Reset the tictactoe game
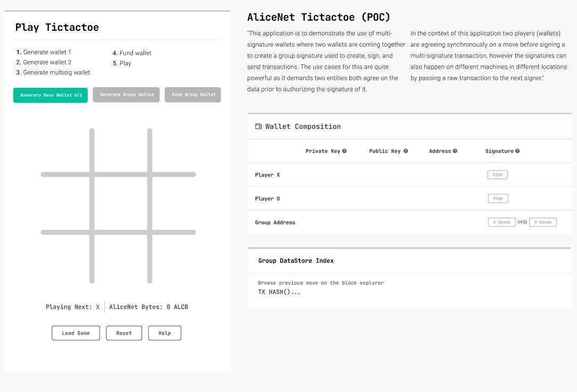 [124, 333]
